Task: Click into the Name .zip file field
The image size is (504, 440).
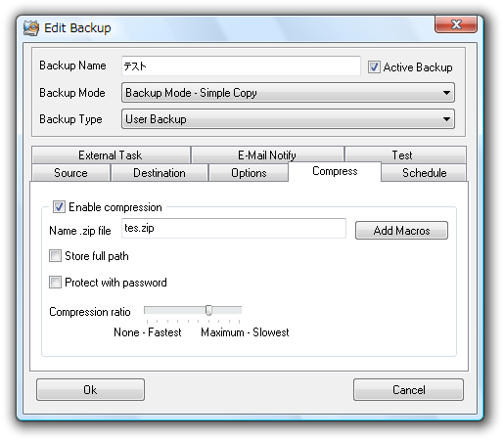Action: click(x=234, y=228)
